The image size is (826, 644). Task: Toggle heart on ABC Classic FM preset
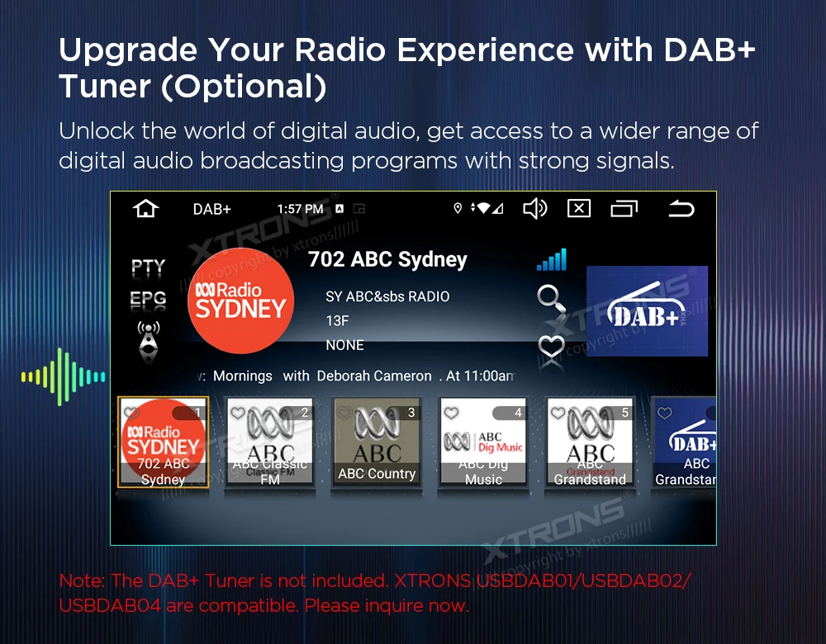click(238, 414)
